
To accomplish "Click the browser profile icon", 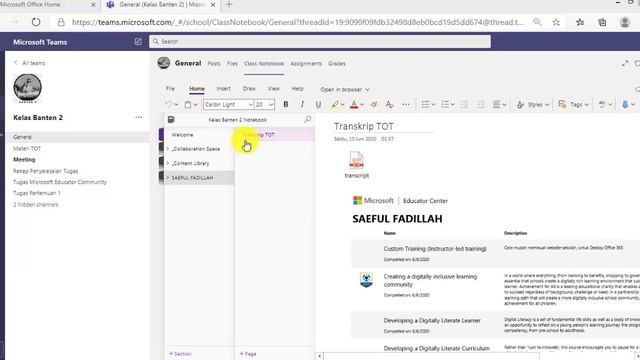I will pyautogui.click(x=624, y=22).
